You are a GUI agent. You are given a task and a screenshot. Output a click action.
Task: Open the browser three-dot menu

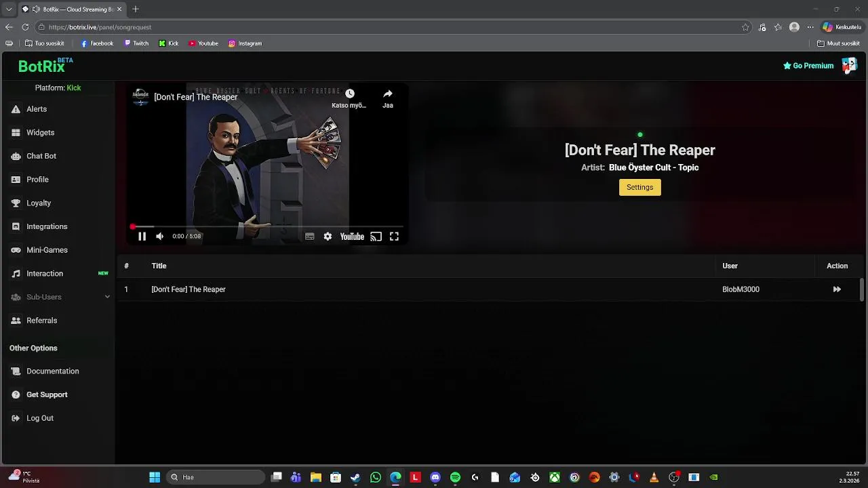[810, 27]
